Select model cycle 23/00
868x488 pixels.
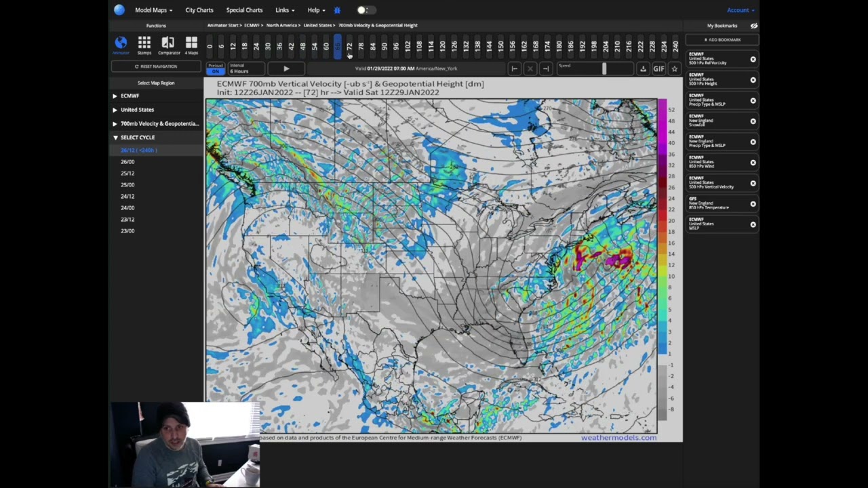127,231
